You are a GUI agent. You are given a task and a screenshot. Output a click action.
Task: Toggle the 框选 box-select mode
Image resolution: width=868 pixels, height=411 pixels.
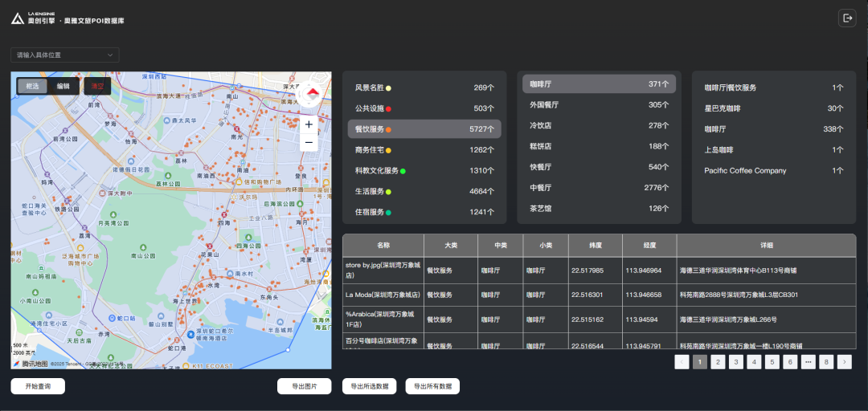pyautogui.click(x=32, y=86)
